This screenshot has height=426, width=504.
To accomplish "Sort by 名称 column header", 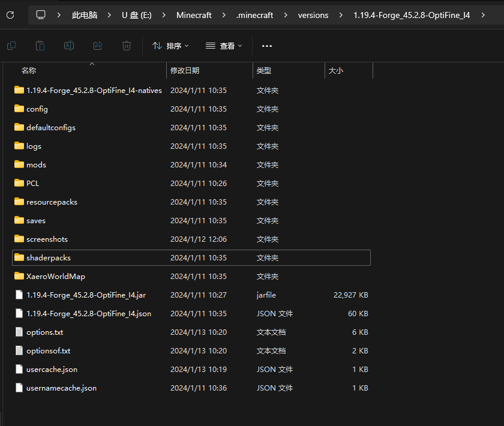I will pyautogui.click(x=29, y=70).
